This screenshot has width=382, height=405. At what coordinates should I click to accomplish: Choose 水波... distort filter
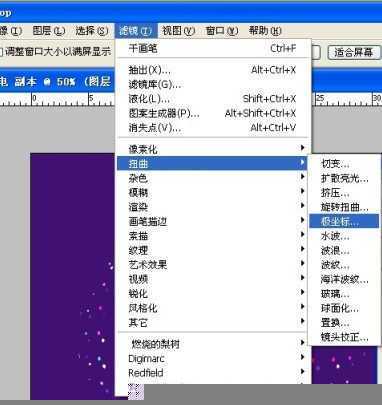344,236
